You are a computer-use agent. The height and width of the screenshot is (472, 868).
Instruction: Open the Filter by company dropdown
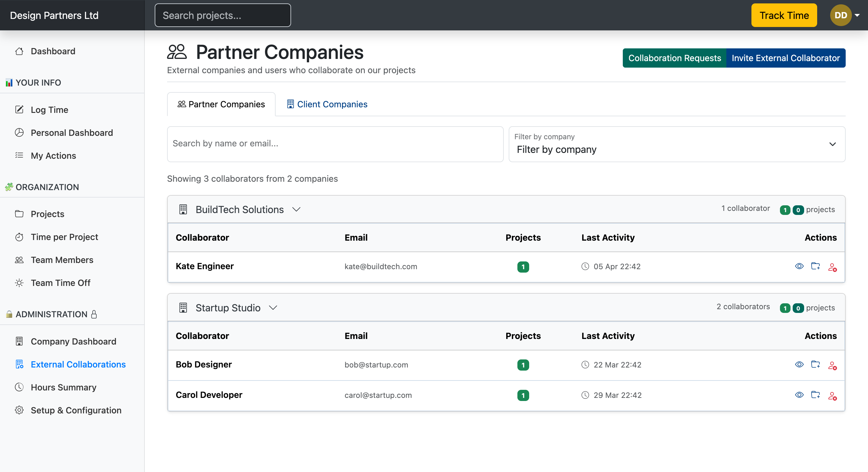coord(677,144)
